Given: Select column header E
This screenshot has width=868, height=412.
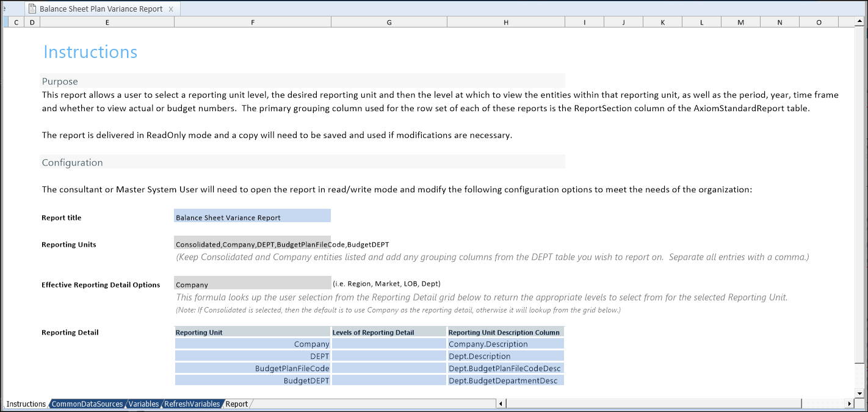Looking at the screenshot, I should pyautogui.click(x=107, y=22).
